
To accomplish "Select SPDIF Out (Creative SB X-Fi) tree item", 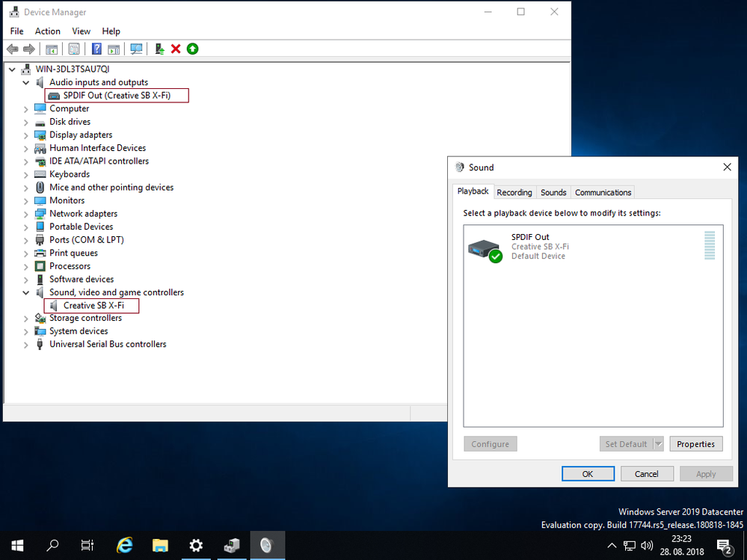I will [x=117, y=95].
